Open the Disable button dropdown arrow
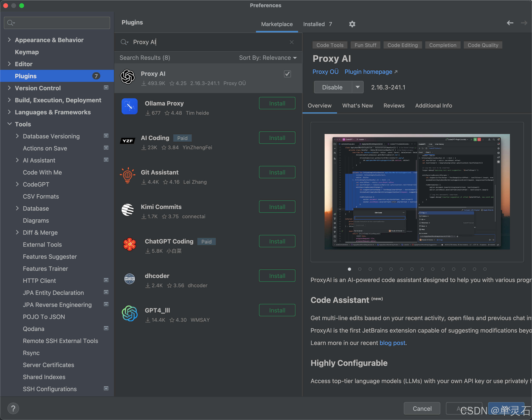532x420 pixels. (358, 87)
